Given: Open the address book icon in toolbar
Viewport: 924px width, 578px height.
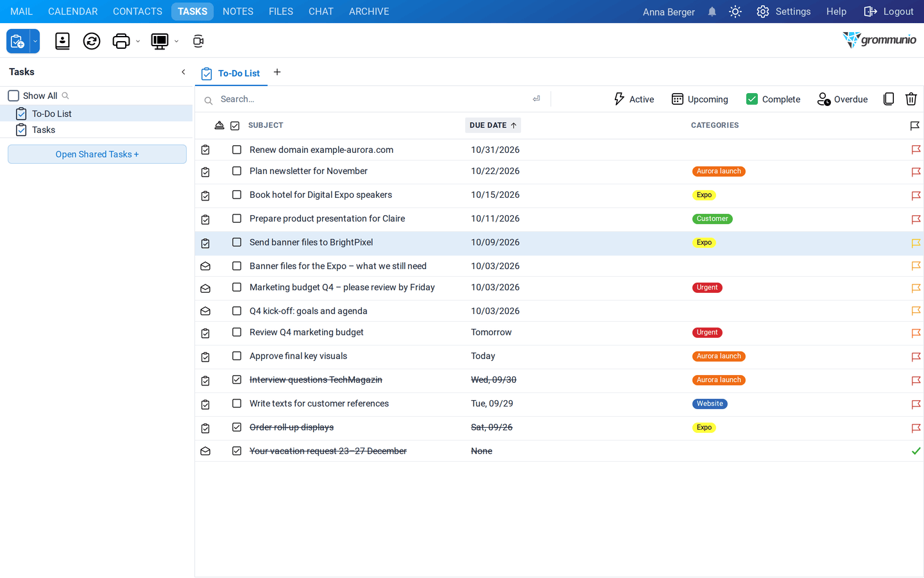Looking at the screenshot, I should [x=62, y=41].
